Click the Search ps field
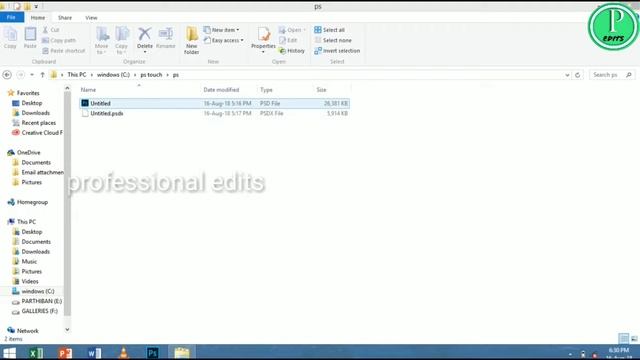This screenshot has width=640, height=360. coord(612,75)
